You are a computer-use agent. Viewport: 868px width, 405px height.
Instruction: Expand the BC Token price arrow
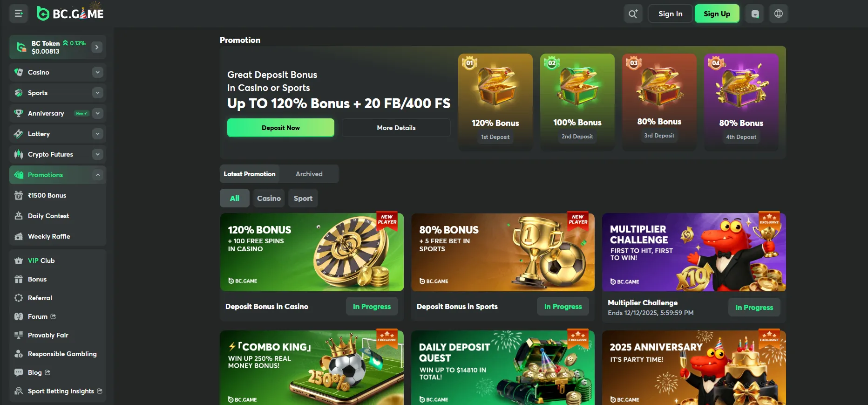tap(96, 47)
